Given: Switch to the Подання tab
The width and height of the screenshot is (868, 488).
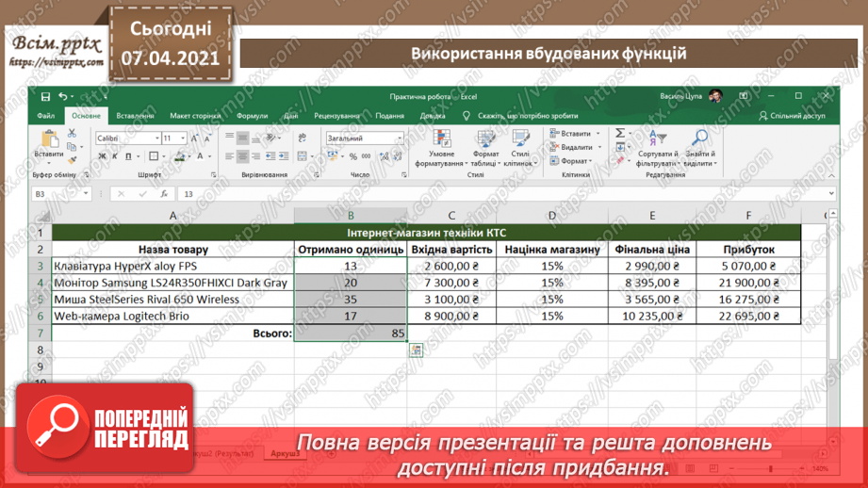Looking at the screenshot, I should pos(390,116).
